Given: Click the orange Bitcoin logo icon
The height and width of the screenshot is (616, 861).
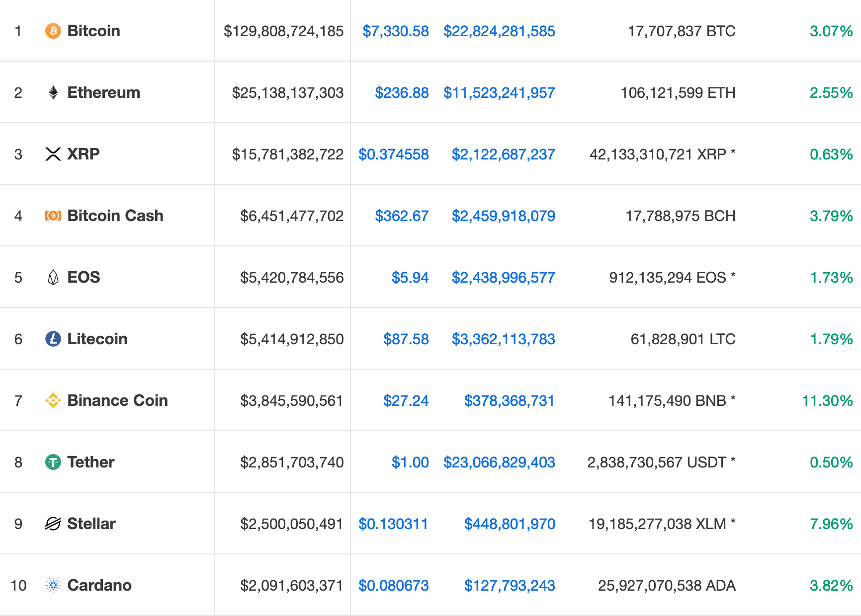Looking at the screenshot, I should click(53, 31).
